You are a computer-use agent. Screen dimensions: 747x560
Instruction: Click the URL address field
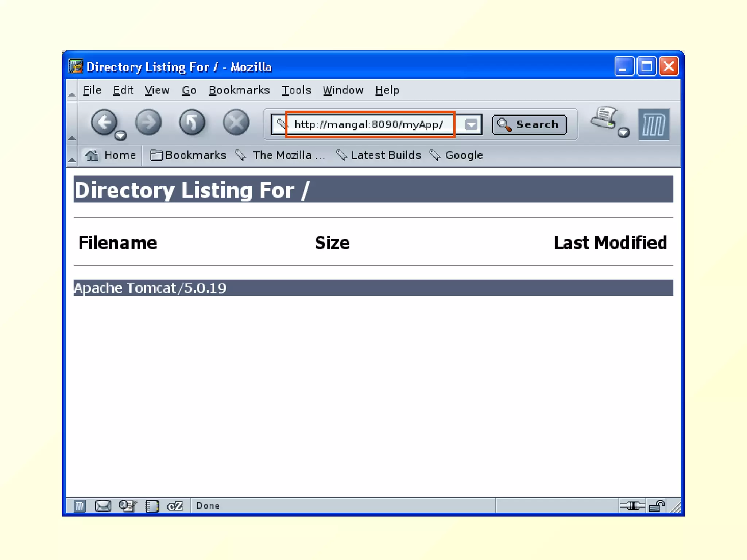tap(369, 125)
